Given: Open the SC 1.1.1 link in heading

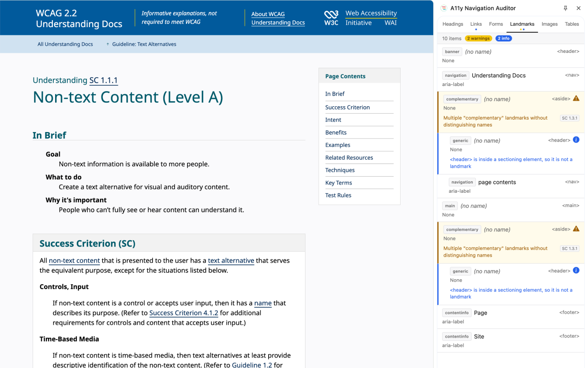Looking at the screenshot, I should point(103,80).
